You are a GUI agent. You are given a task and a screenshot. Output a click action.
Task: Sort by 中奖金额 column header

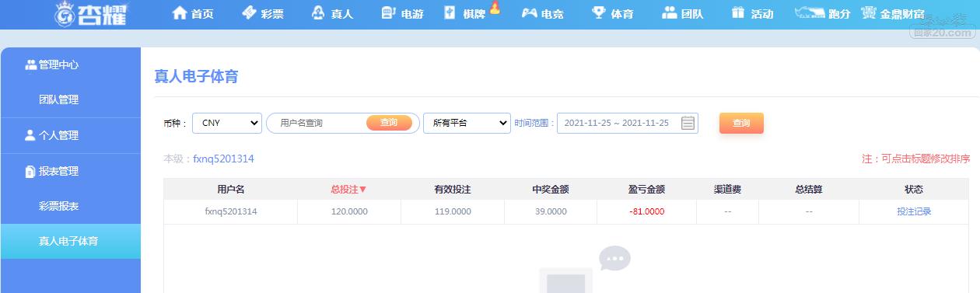click(x=551, y=189)
